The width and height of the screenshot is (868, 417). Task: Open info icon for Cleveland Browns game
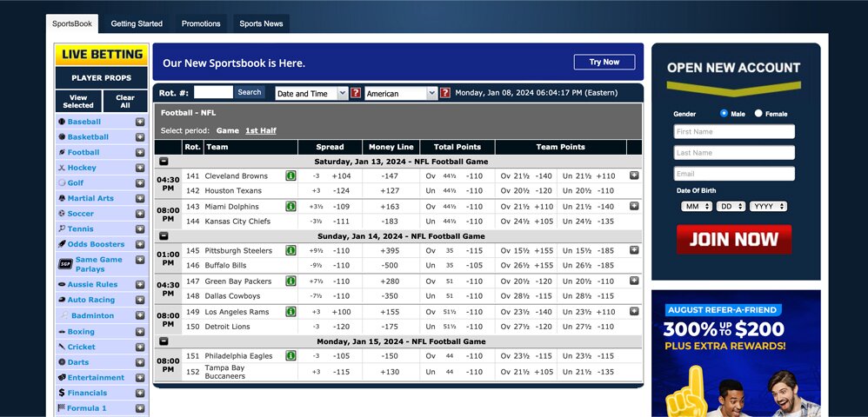pyautogui.click(x=290, y=175)
